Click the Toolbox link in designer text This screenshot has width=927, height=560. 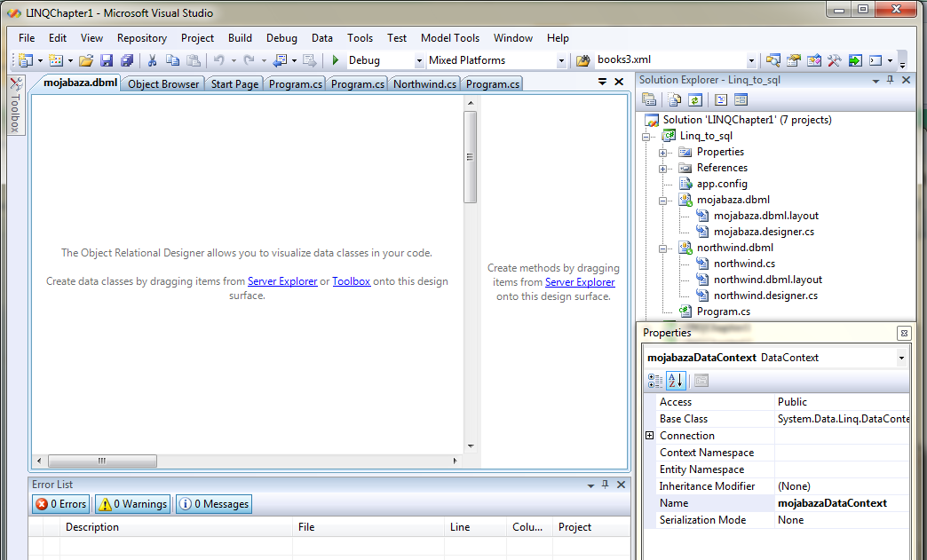pos(351,281)
